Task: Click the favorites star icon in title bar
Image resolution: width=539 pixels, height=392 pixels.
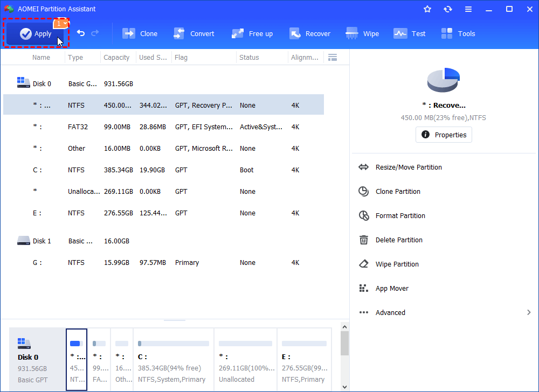Action: 427,9
